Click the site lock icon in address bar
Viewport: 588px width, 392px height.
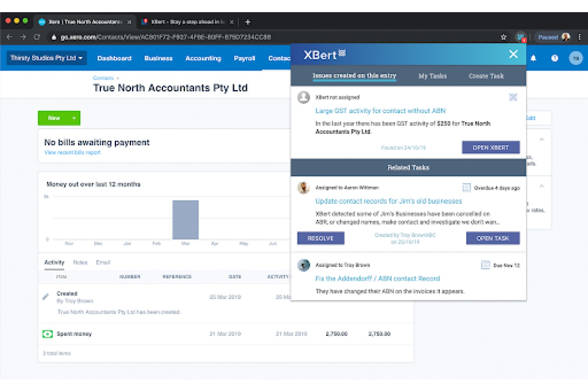[x=54, y=37]
